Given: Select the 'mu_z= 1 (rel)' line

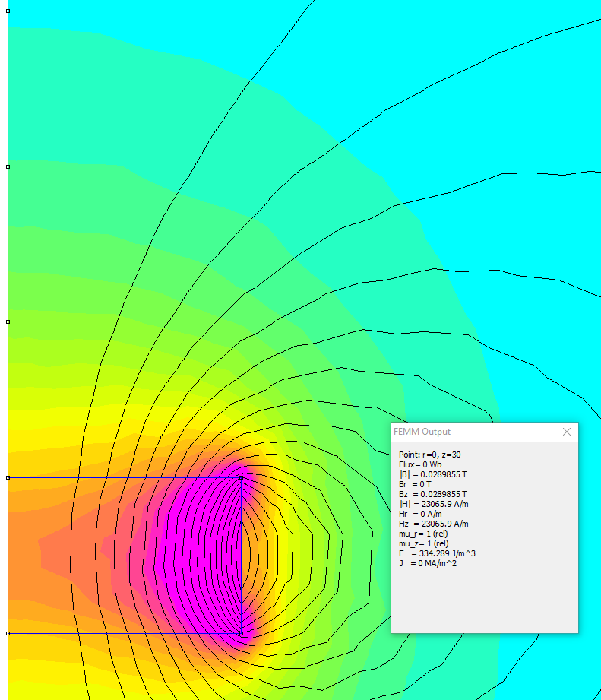Looking at the screenshot, I should (424, 543).
